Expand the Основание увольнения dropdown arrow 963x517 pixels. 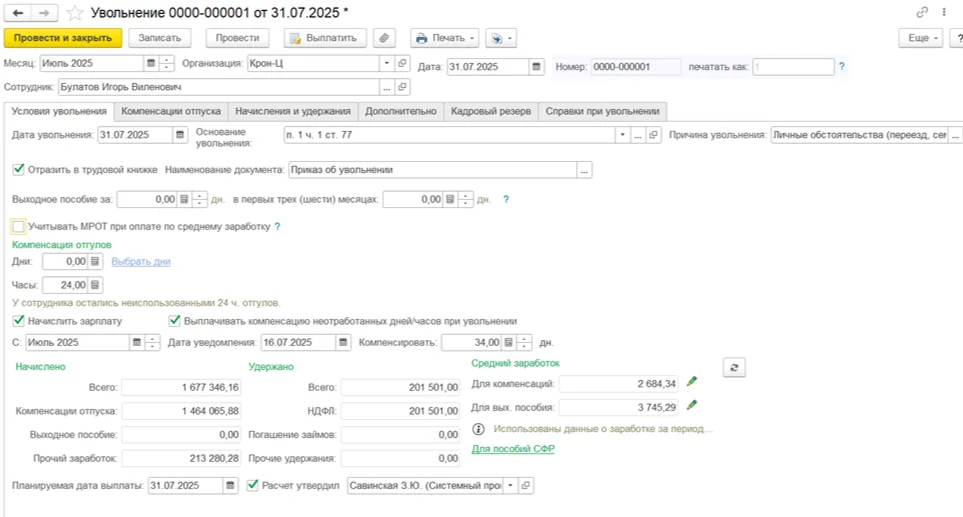622,135
